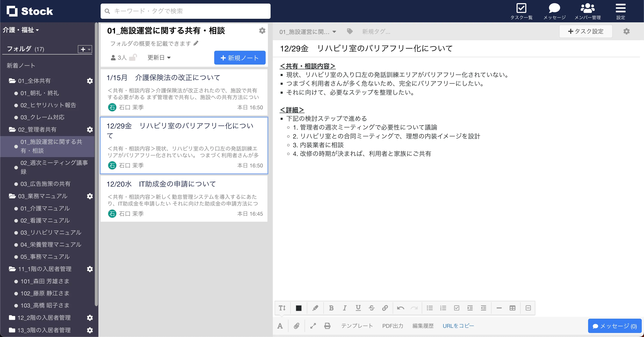Toggle bold formatting on the note text
Viewport: 644px width, 337px height.
click(x=331, y=308)
